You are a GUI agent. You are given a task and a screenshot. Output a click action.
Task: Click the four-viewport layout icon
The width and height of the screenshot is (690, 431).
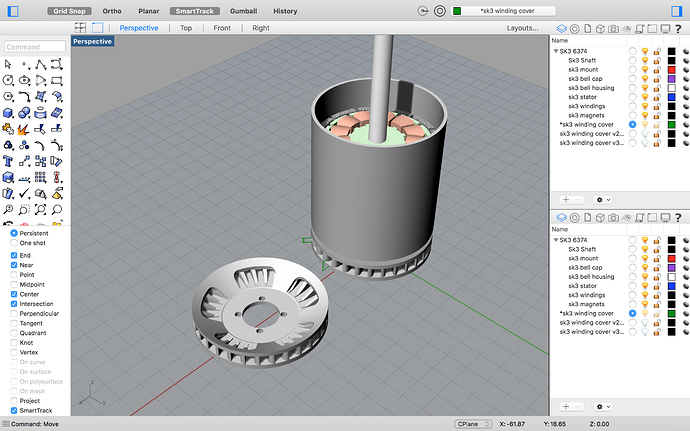tap(80, 28)
